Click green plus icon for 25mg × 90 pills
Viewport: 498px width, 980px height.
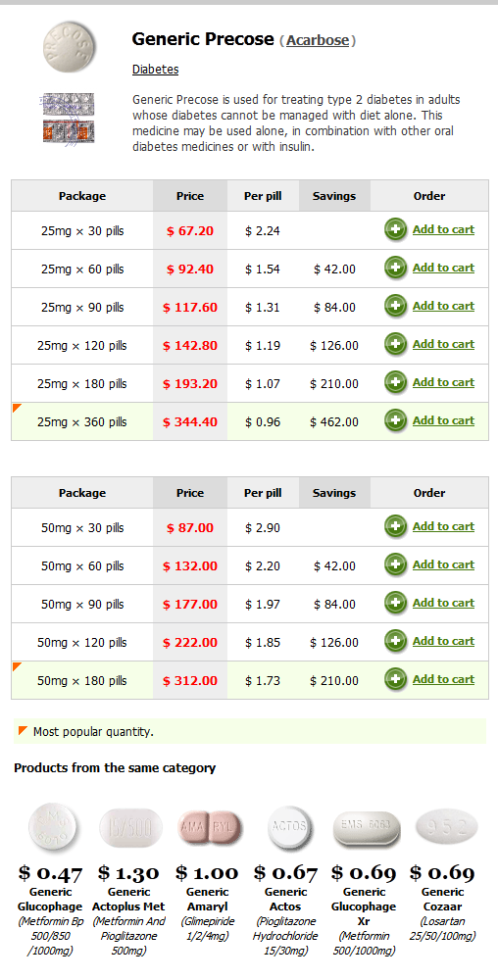click(x=395, y=306)
